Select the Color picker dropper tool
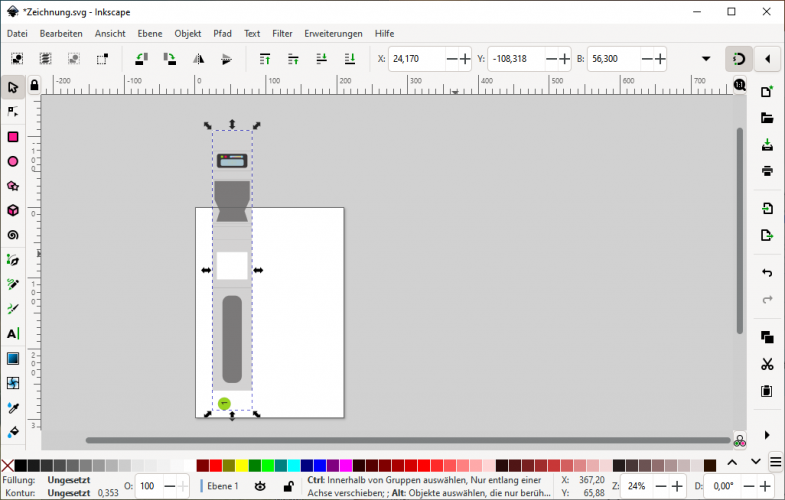 pyautogui.click(x=13, y=408)
